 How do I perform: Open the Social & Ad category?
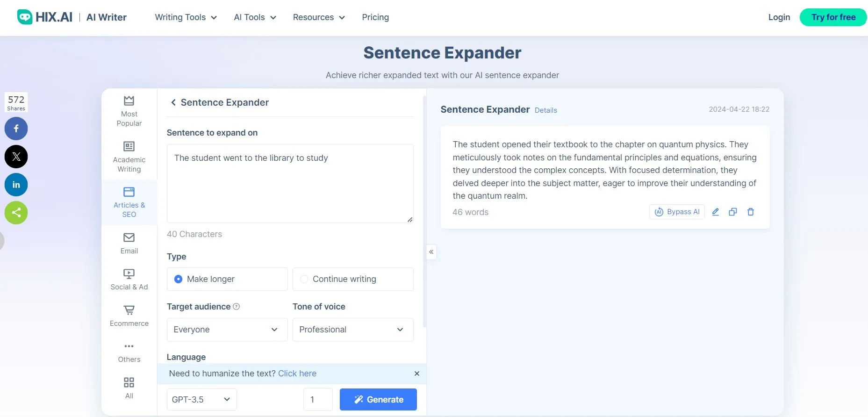(129, 274)
